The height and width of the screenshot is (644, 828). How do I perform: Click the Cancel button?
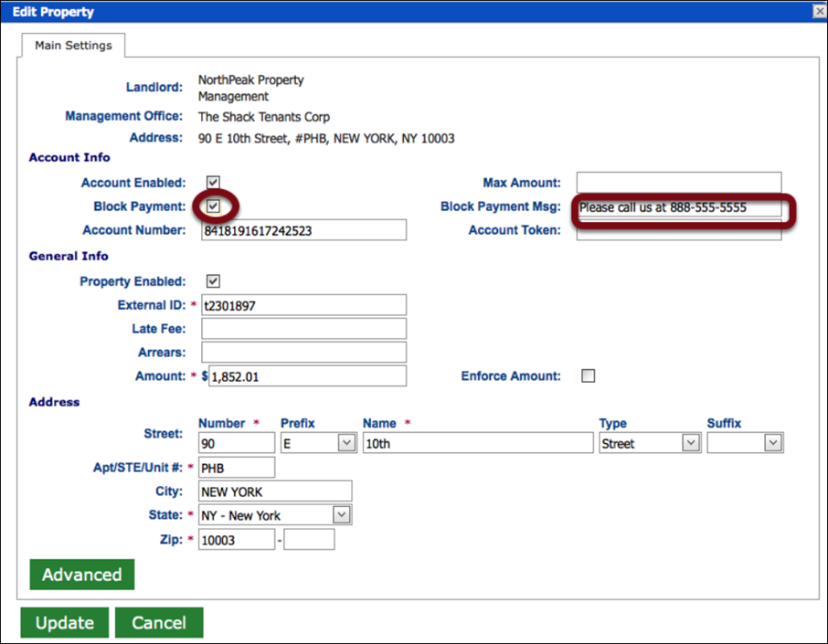[x=159, y=622]
